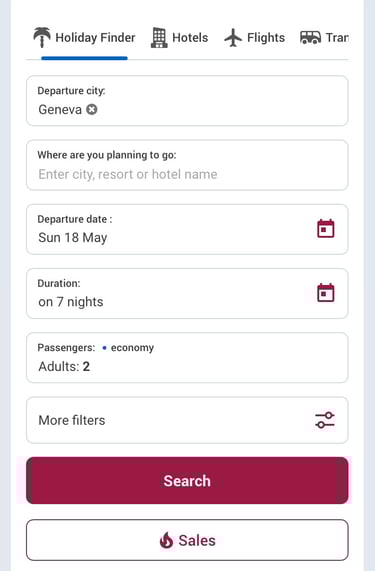375x571 pixels.
Task: Switch to the Flights tab
Action: tap(254, 38)
